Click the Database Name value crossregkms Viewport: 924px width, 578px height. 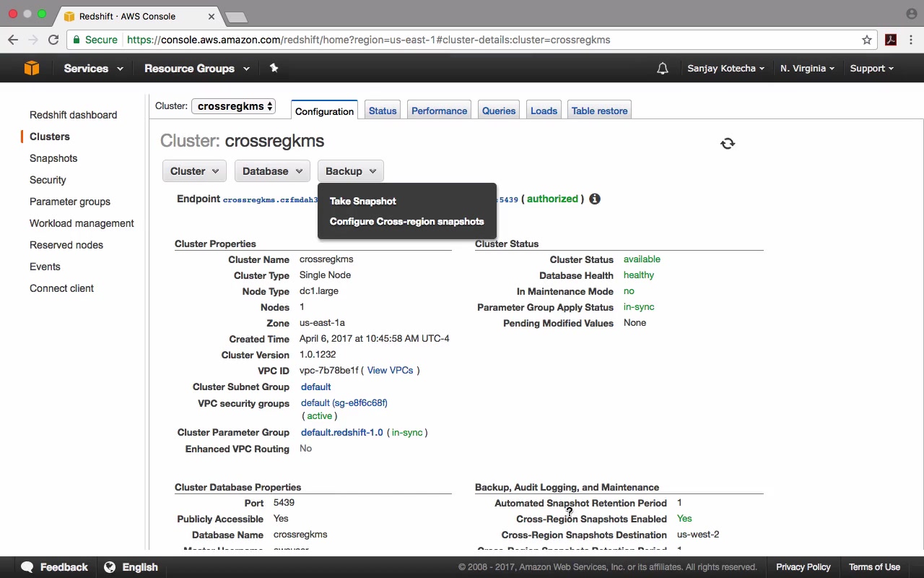pos(300,535)
